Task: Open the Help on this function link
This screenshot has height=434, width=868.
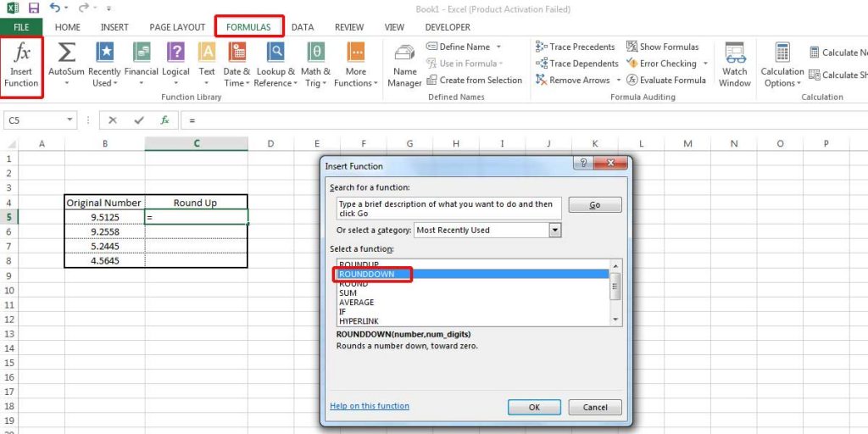Action: [370, 406]
